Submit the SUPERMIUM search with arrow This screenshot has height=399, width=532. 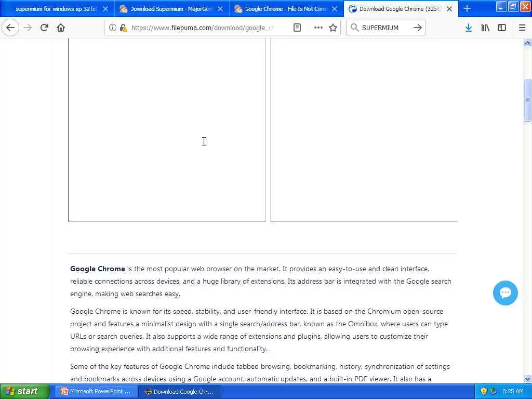(x=418, y=28)
